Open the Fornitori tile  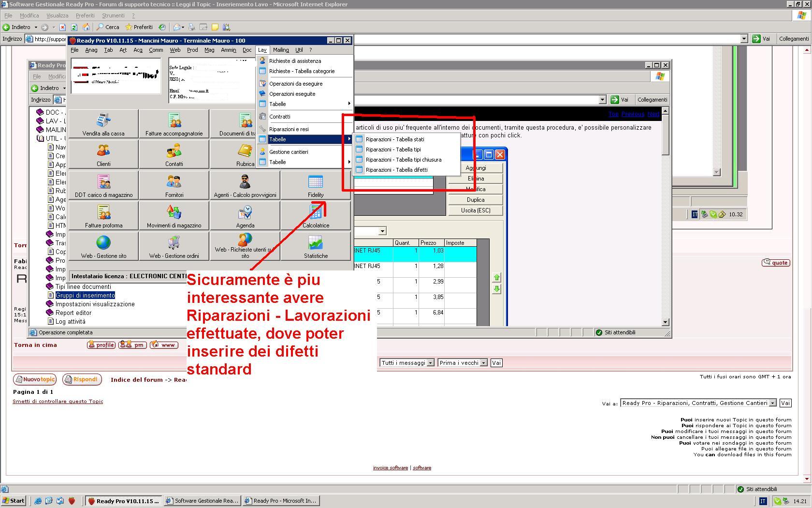coord(174,185)
